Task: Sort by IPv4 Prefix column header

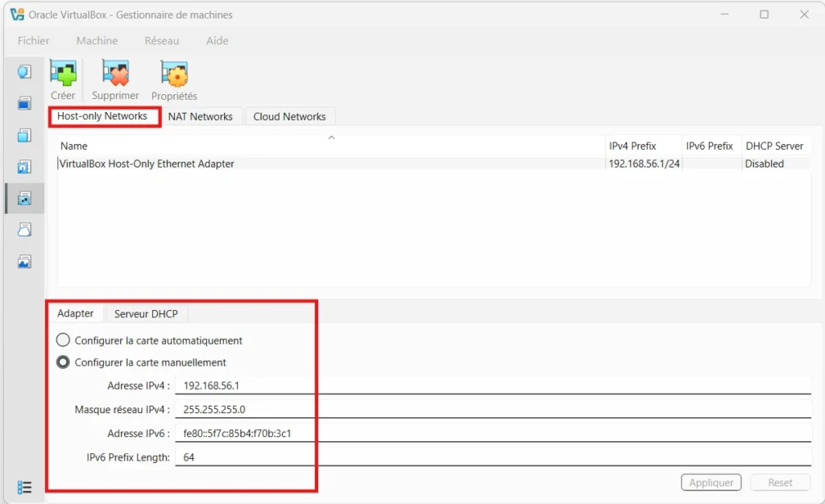Action: (x=644, y=146)
